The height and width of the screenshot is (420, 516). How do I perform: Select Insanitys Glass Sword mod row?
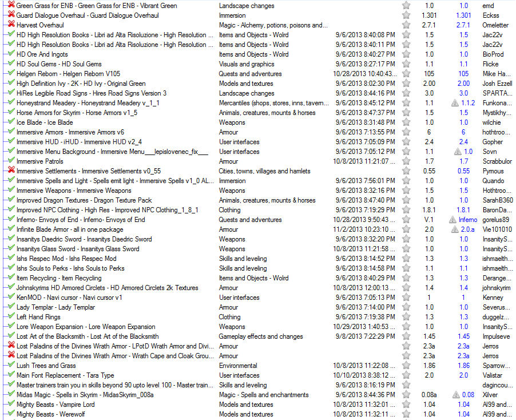pos(258,249)
